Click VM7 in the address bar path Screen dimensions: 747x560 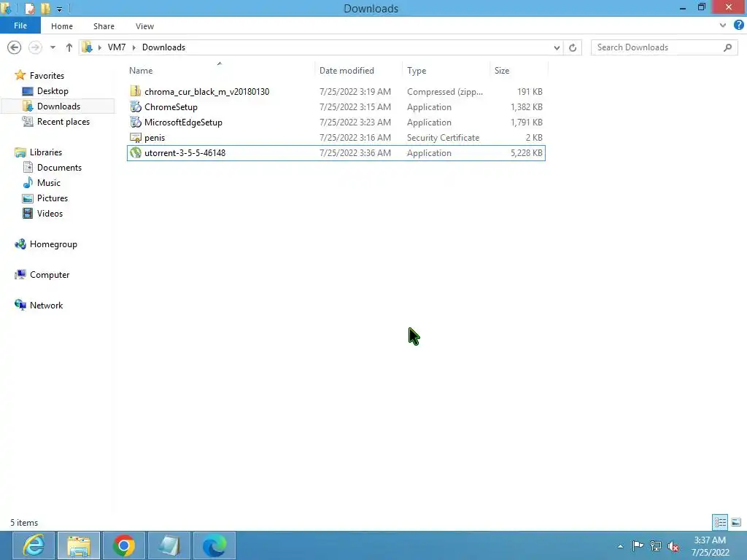[x=117, y=47]
